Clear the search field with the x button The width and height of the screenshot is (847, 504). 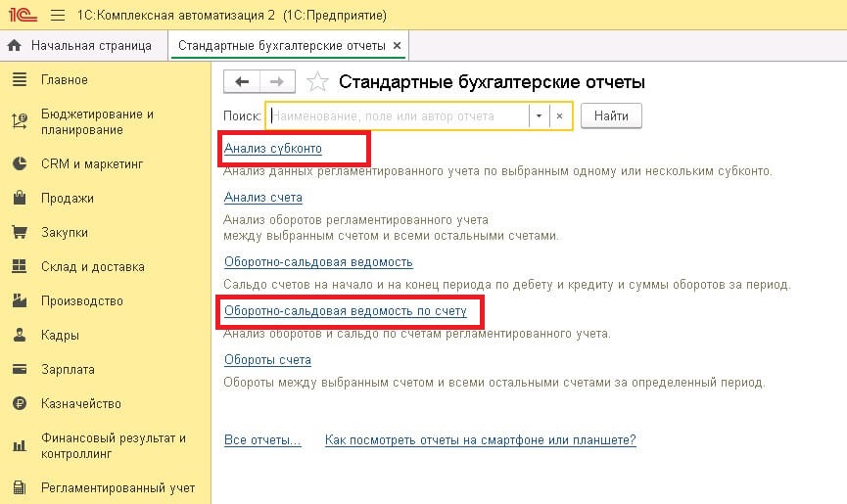560,116
